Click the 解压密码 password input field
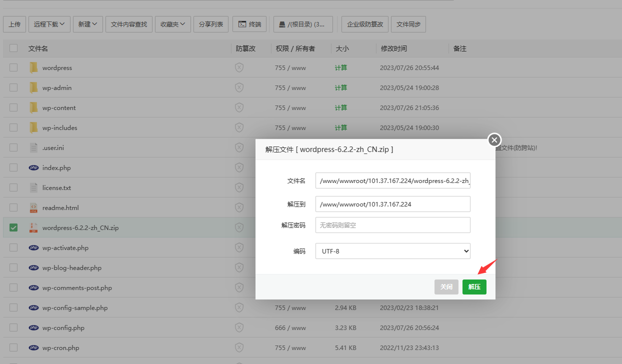The height and width of the screenshot is (364, 622). click(x=392, y=225)
